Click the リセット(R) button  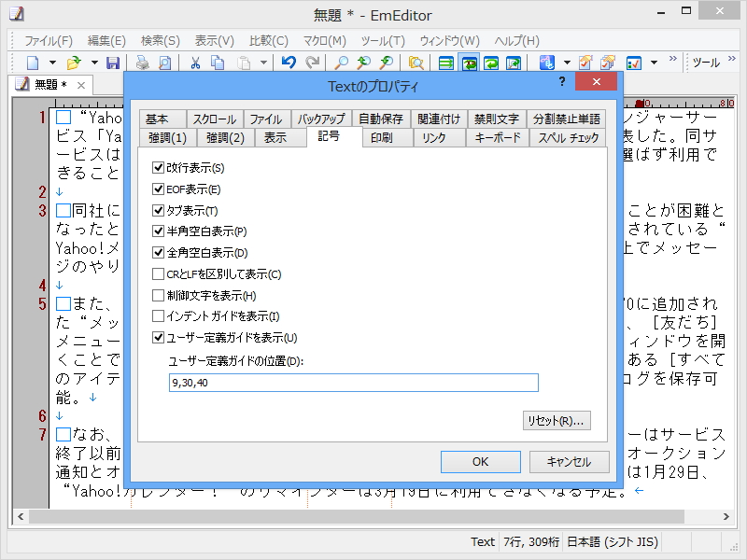point(558,420)
